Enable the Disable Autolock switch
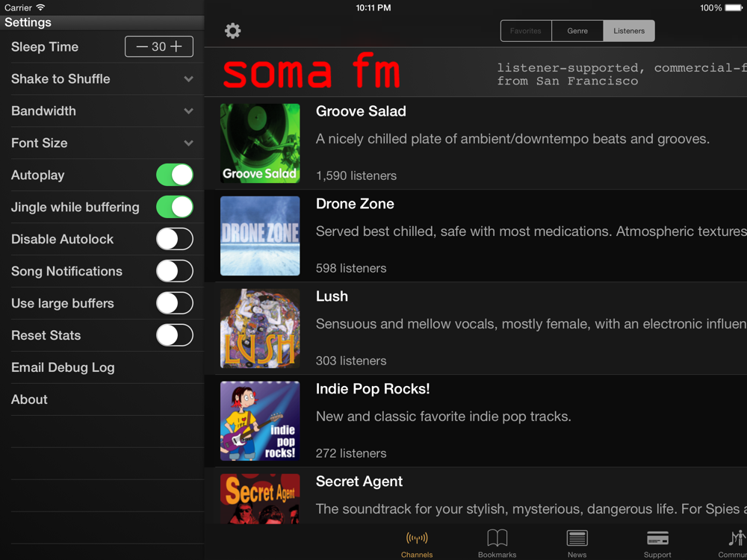The width and height of the screenshot is (747, 560). pyautogui.click(x=175, y=239)
